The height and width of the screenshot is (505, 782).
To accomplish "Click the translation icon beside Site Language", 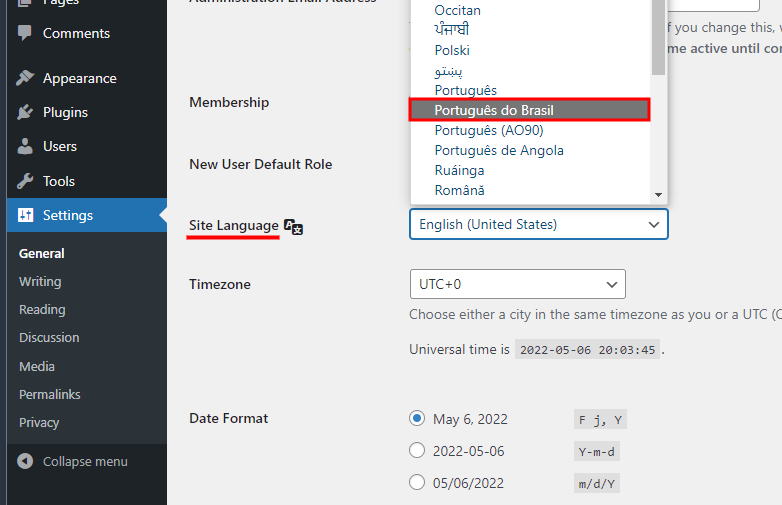I will [x=293, y=226].
